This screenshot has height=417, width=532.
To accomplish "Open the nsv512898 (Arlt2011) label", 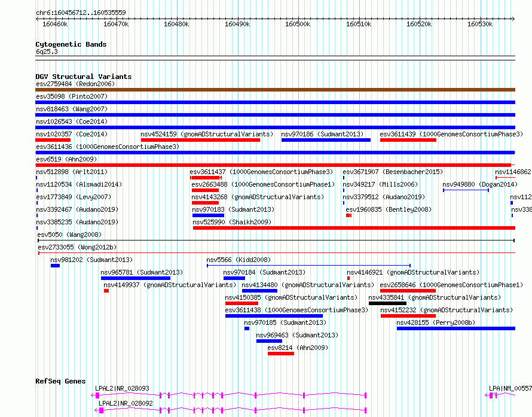I will 72,172.
